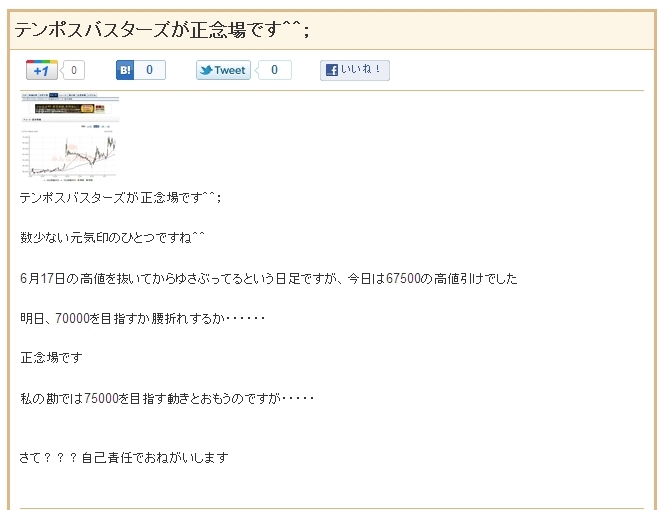Open the +1 count bubble

(73, 70)
